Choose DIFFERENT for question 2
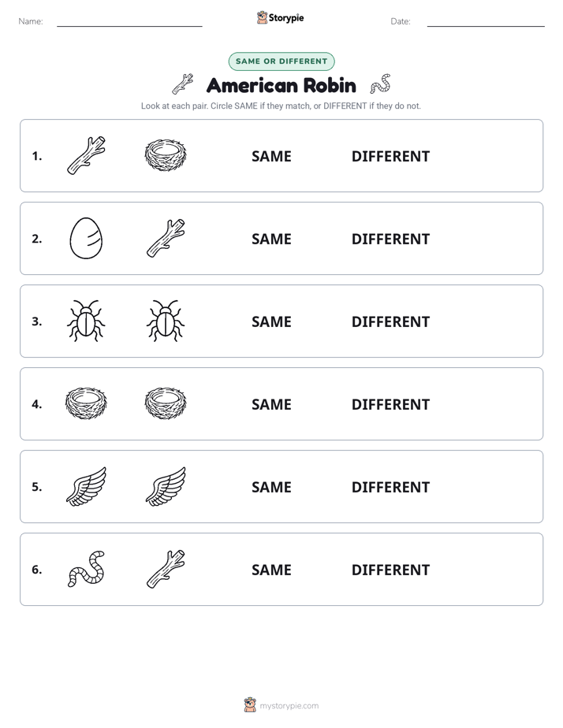This screenshot has height=728, width=563. point(390,239)
